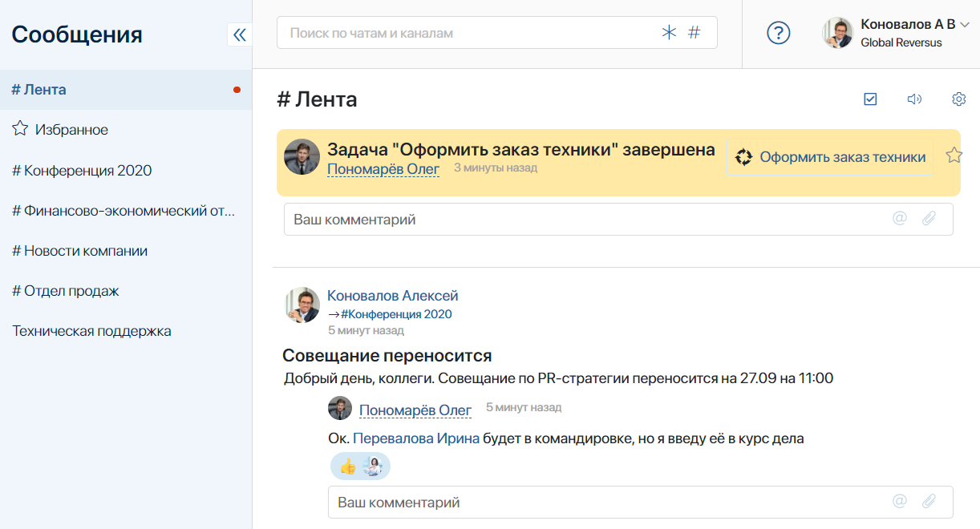Click Пономарёв Олег avatar in yellow notification
Viewport: 980px width, 529px height.
click(x=302, y=156)
